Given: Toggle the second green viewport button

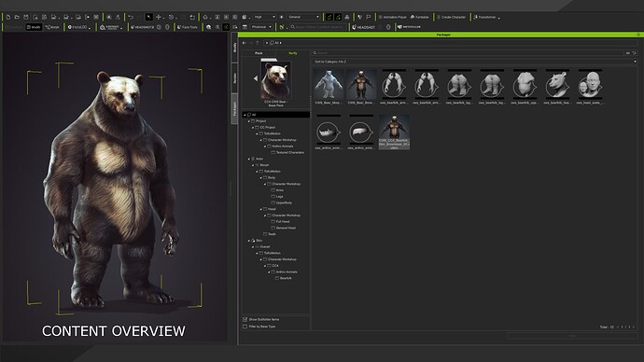Looking at the screenshot, I should tap(338, 17).
